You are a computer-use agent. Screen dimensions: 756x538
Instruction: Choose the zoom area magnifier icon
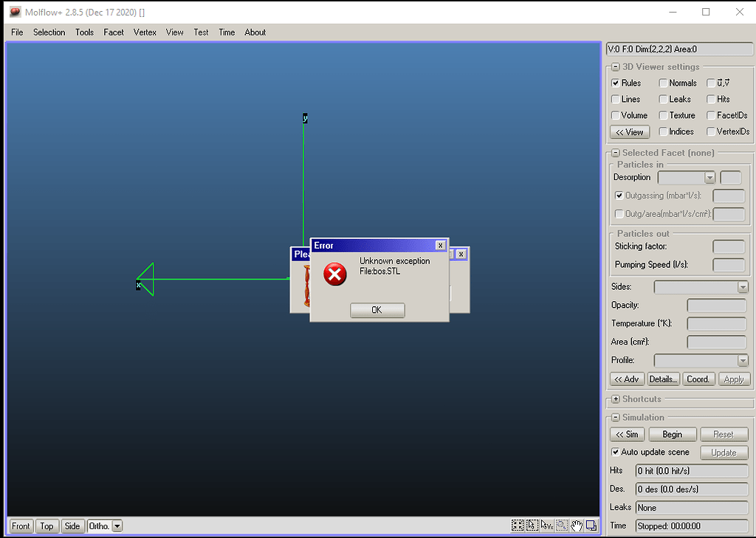562,525
